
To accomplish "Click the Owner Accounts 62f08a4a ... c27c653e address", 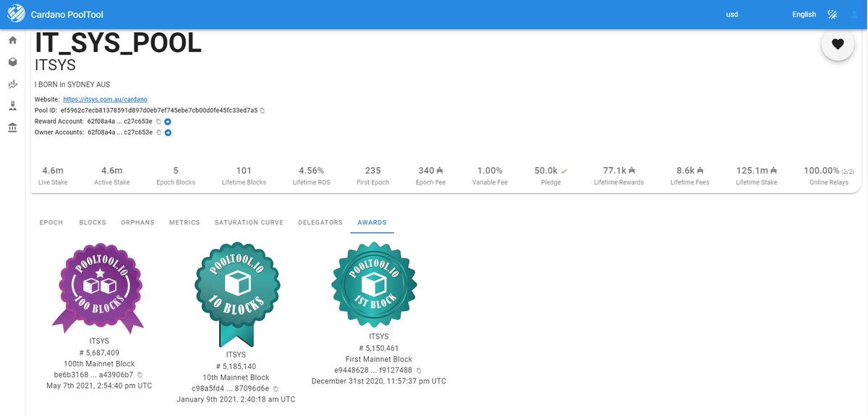I will pos(120,132).
